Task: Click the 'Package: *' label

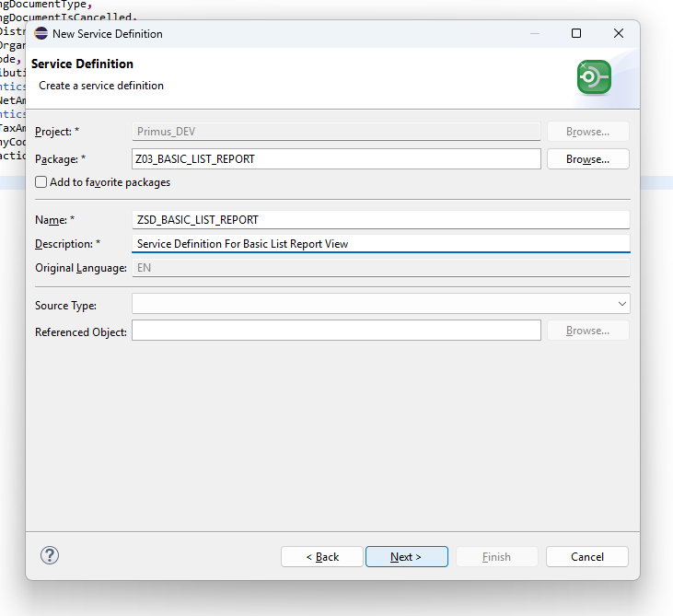Action: [61, 159]
